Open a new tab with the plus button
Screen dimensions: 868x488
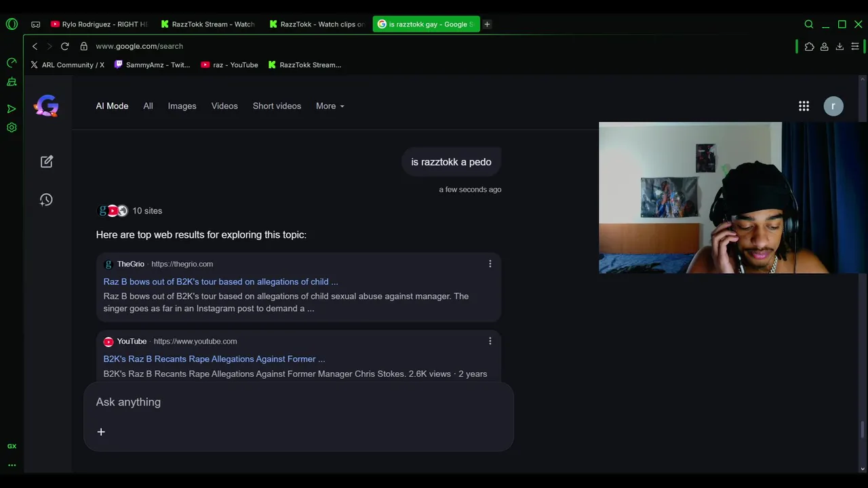[x=487, y=24]
